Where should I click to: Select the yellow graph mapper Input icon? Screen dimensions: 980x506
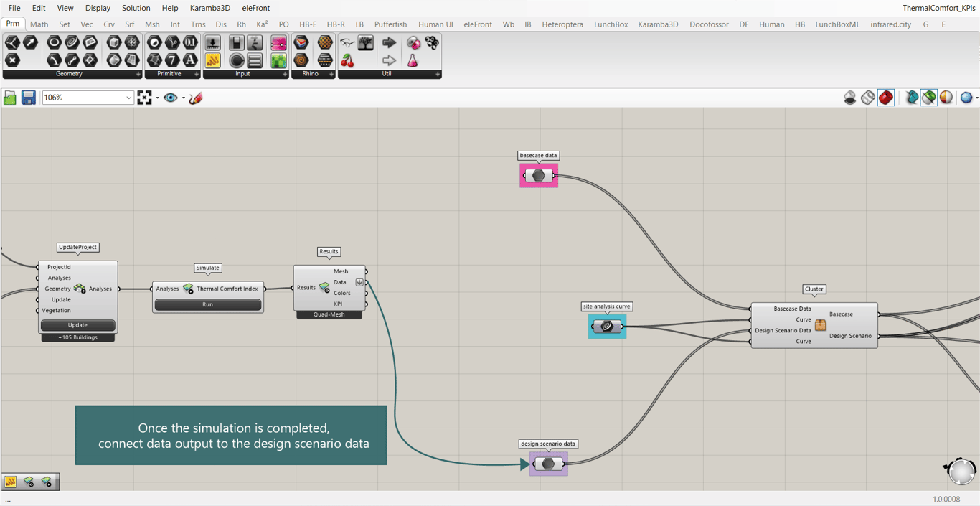point(212,61)
